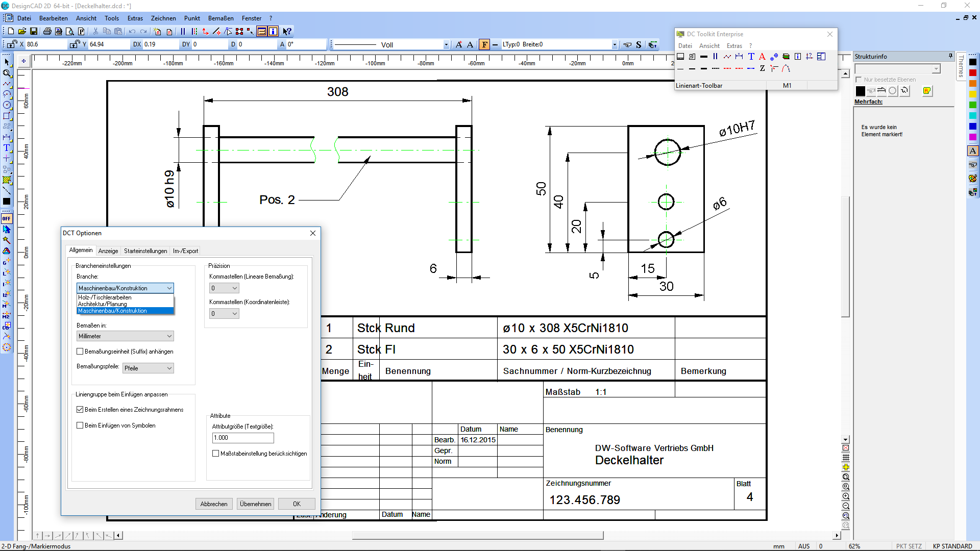This screenshot has height=551, width=980.
Task: Switch to the Starteinstellungen tab
Action: 145,251
